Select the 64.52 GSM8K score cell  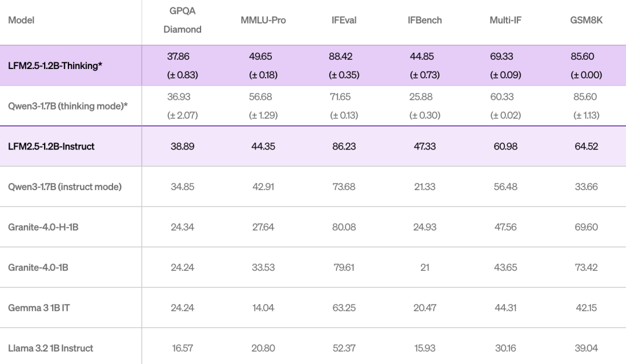point(586,147)
